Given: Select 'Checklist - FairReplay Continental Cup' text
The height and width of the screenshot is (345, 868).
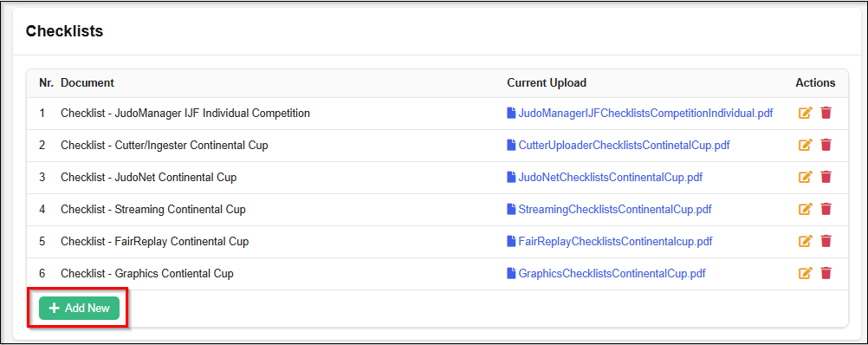Looking at the screenshot, I should (154, 242).
